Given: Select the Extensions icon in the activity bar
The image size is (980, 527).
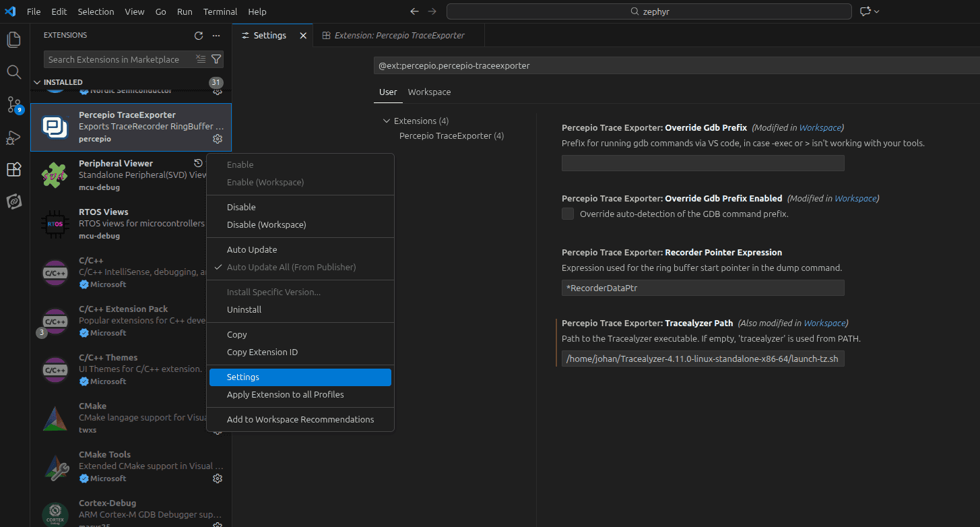Looking at the screenshot, I should point(13,170).
